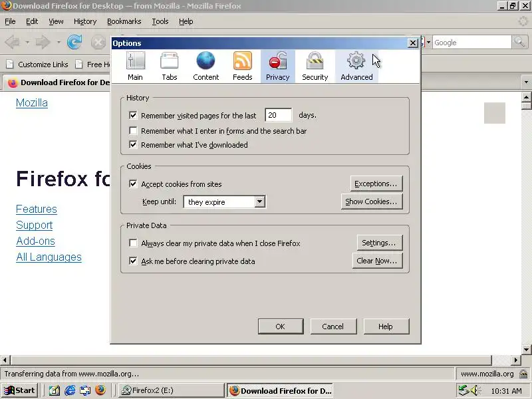Open search engine selector dropdown
The height and width of the screenshot is (399, 532).
coord(428,43)
